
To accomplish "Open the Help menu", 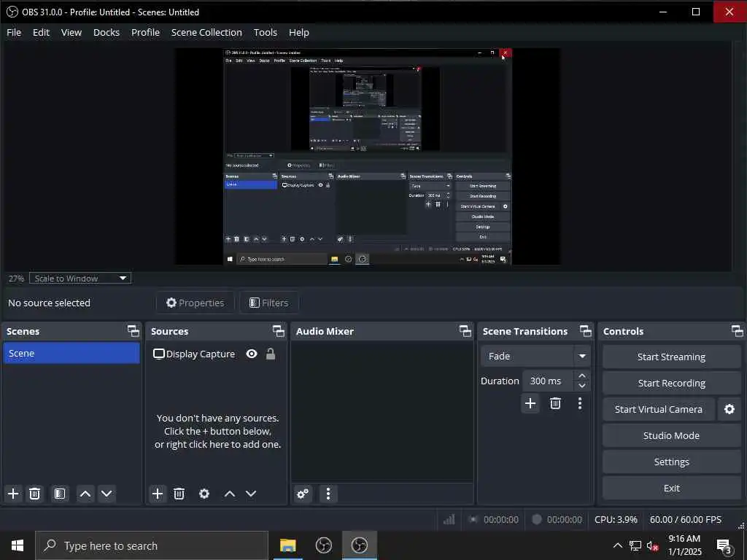I will [298, 32].
